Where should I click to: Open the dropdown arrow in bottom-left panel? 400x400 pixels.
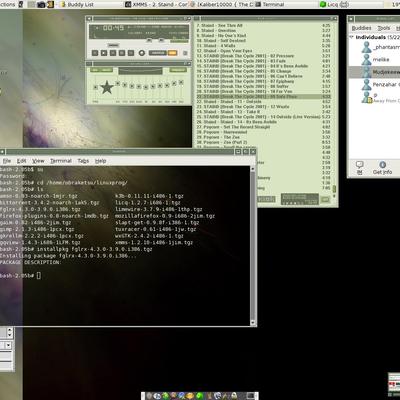coord(8,345)
